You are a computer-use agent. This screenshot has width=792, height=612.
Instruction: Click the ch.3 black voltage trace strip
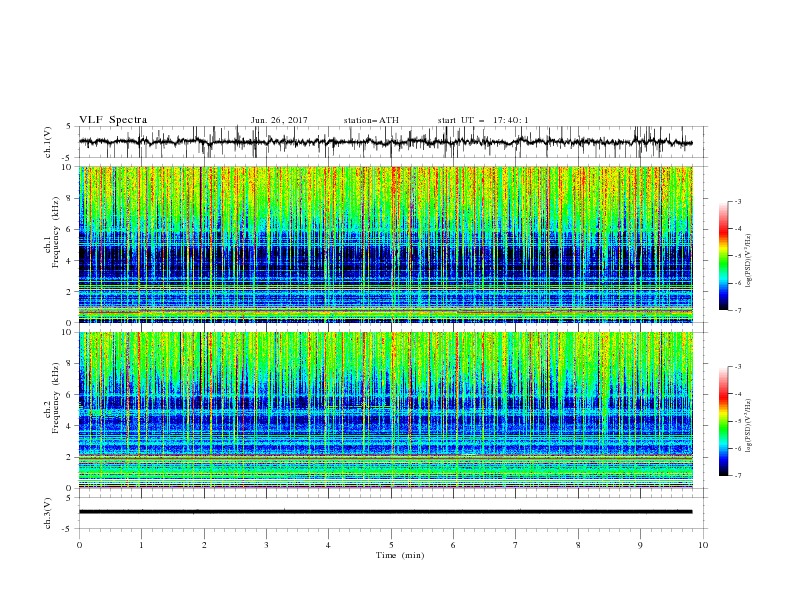(385, 512)
